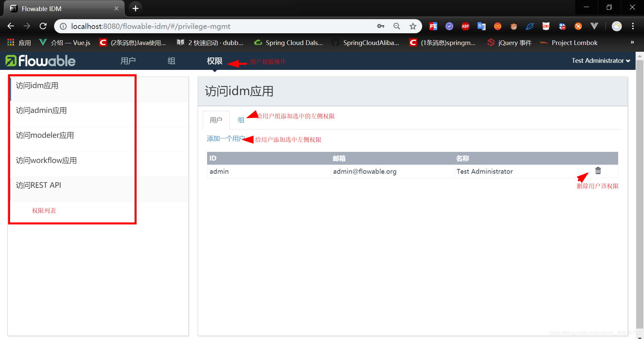The image size is (644, 339).
Task: Select the 访问workflow应用 privilege
Action: click(x=99, y=164)
